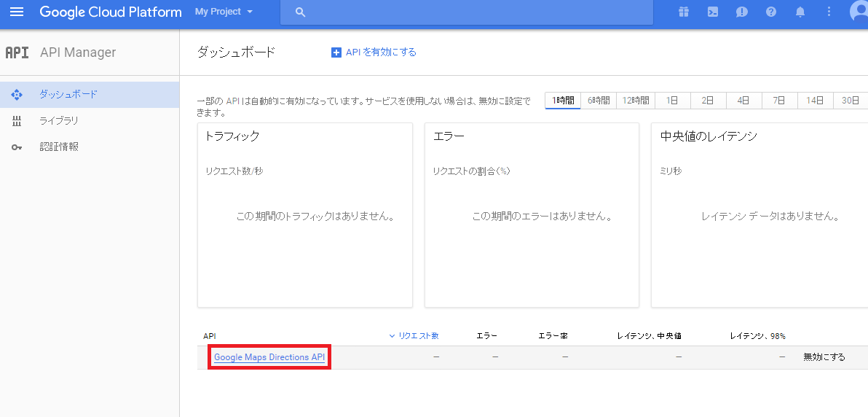Click the search magnifier icon
This screenshot has width=868, height=417.
pos(301,12)
